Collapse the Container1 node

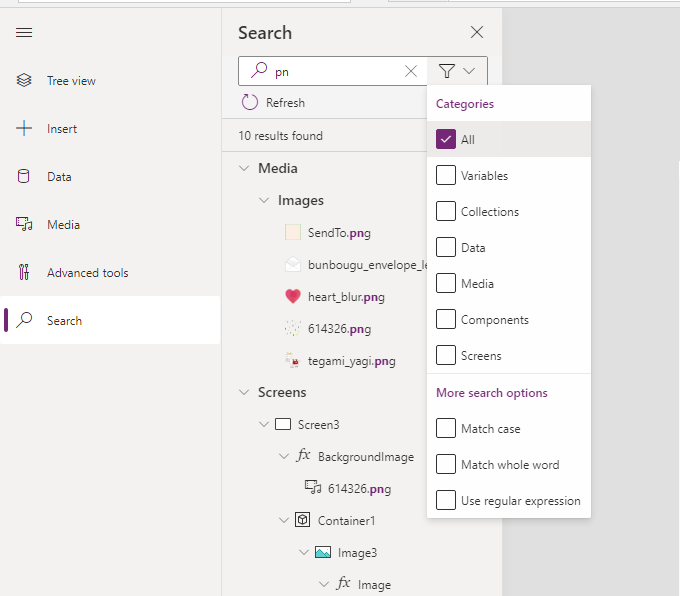[x=284, y=520]
